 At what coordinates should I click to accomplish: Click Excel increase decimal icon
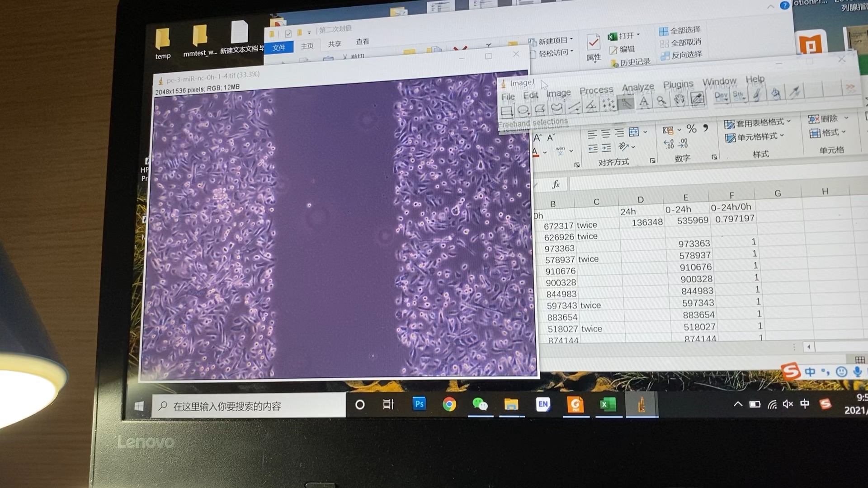tap(669, 144)
